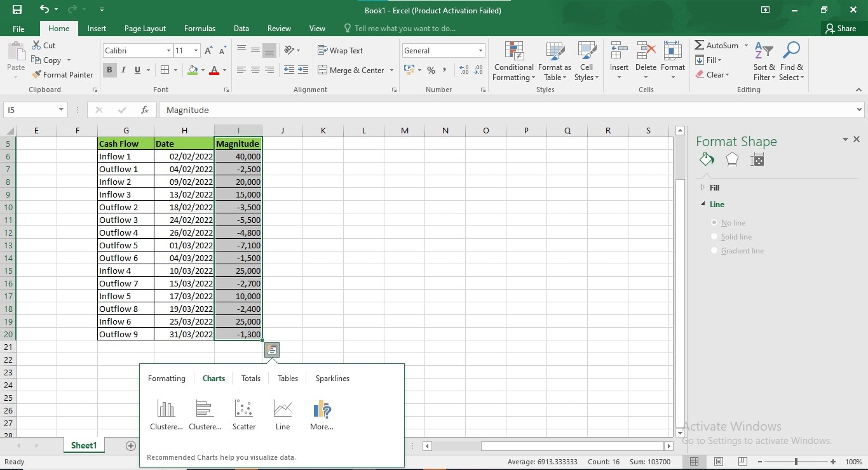Select Sparklines tab in Quick Analysis
Viewport: 868px width, 470px height.
[332, 379]
